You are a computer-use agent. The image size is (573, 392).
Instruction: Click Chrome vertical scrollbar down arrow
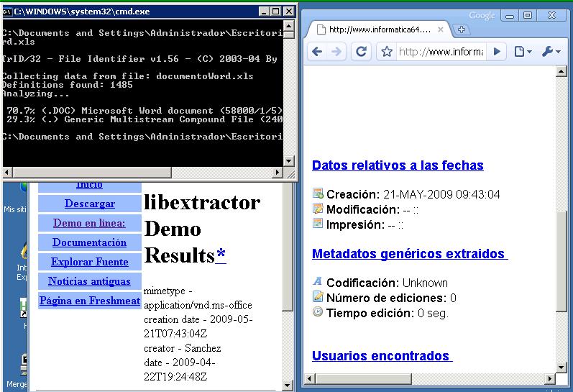(x=561, y=367)
